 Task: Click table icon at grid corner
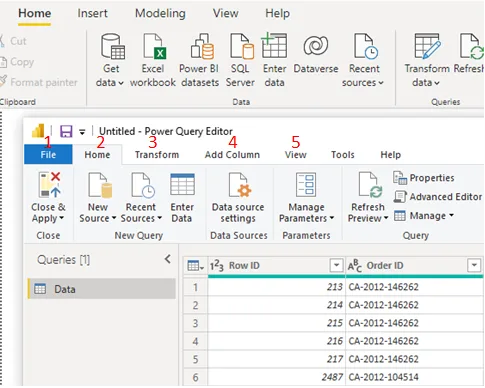195,266
